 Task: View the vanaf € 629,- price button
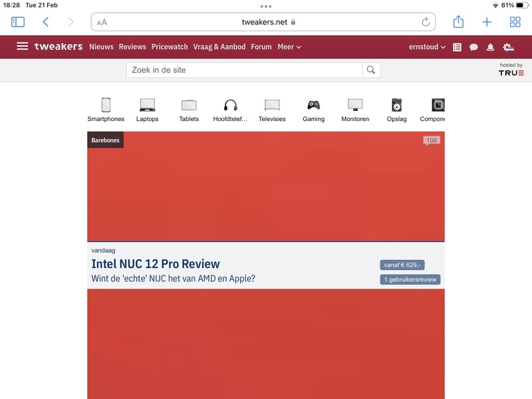[402, 265]
